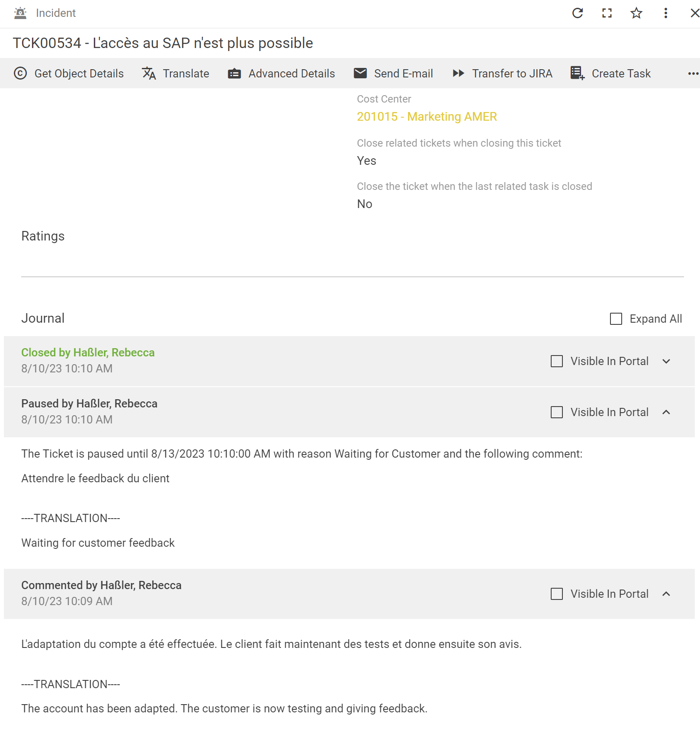The image size is (700, 750).
Task: Click the Incident alarm icon
Action: click(x=20, y=13)
